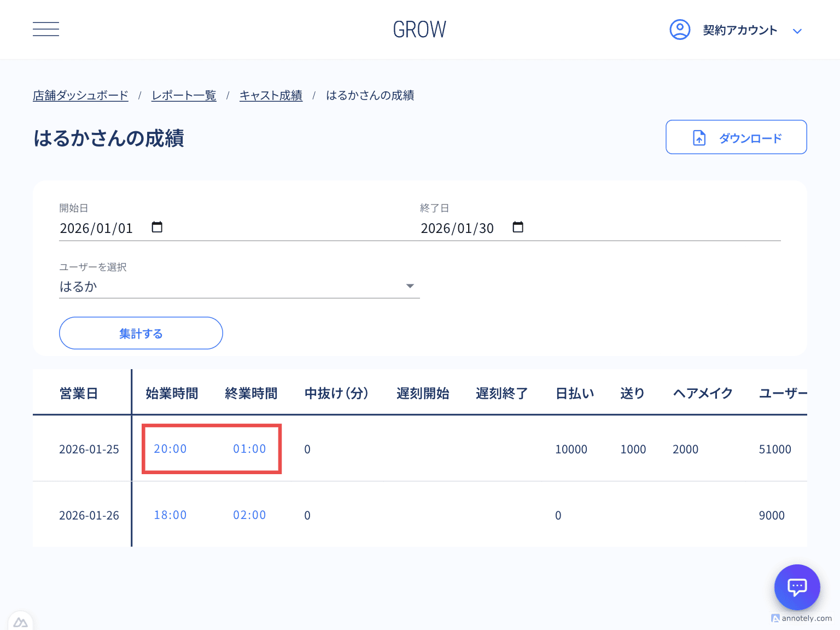Click the 02:00 end time for 2026-01-26
840x630 pixels.
[x=249, y=515]
